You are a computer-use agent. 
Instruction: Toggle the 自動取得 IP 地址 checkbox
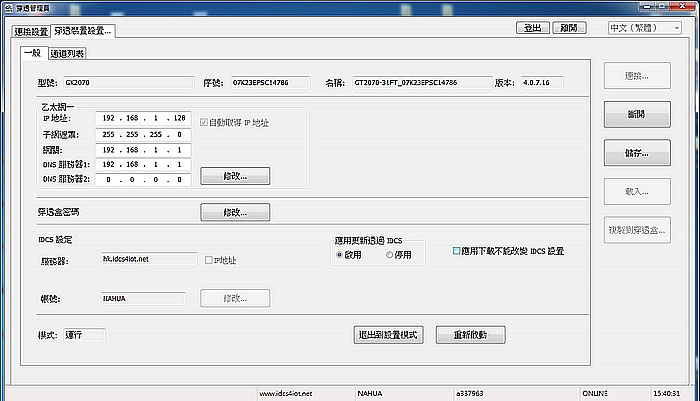pyautogui.click(x=205, y=123)
